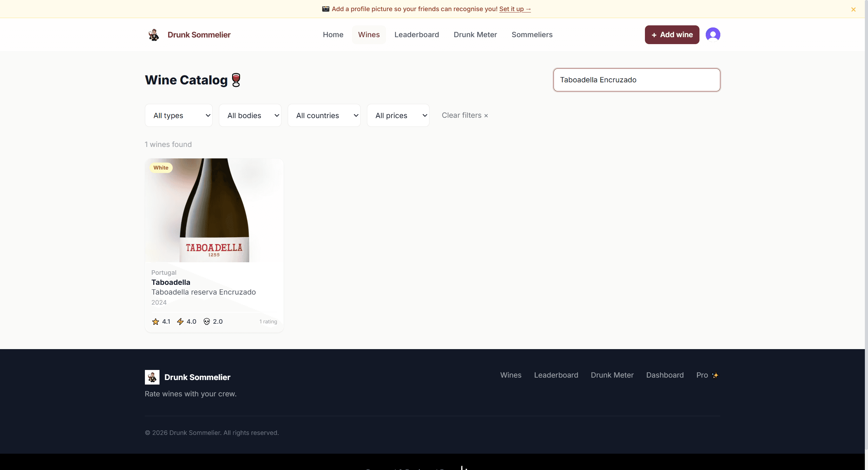Select the Wines nav tab
Viewport: 868px width, 470px height.
click(369, 35)
